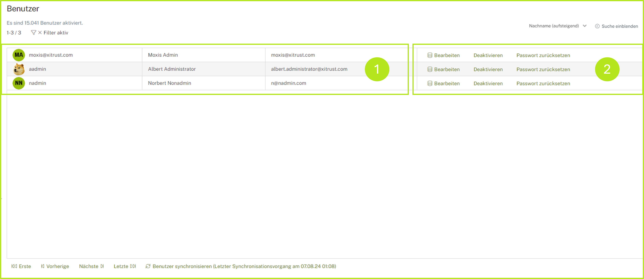Jump to Letzte page
Image resolution: width=644 pixels, height=279 pixels.
pyautogui.click(x=125, y=266)
